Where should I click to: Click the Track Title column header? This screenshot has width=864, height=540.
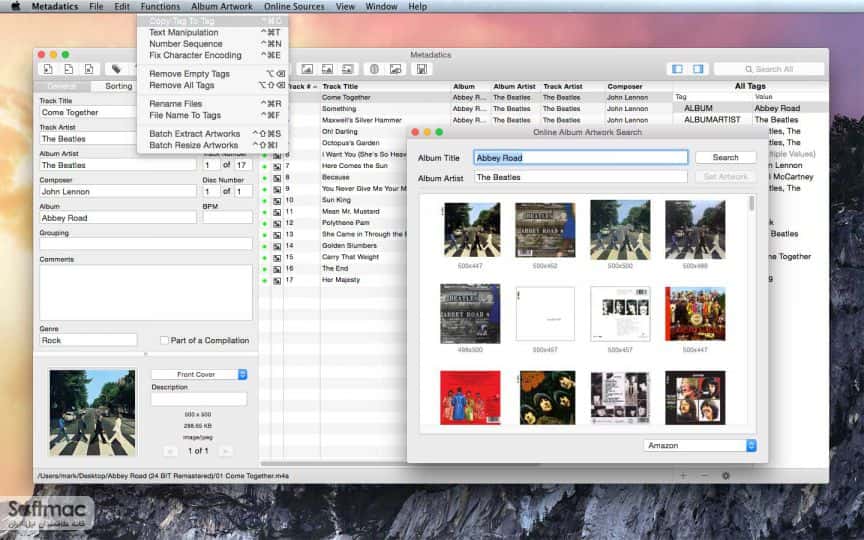point(340,87)
